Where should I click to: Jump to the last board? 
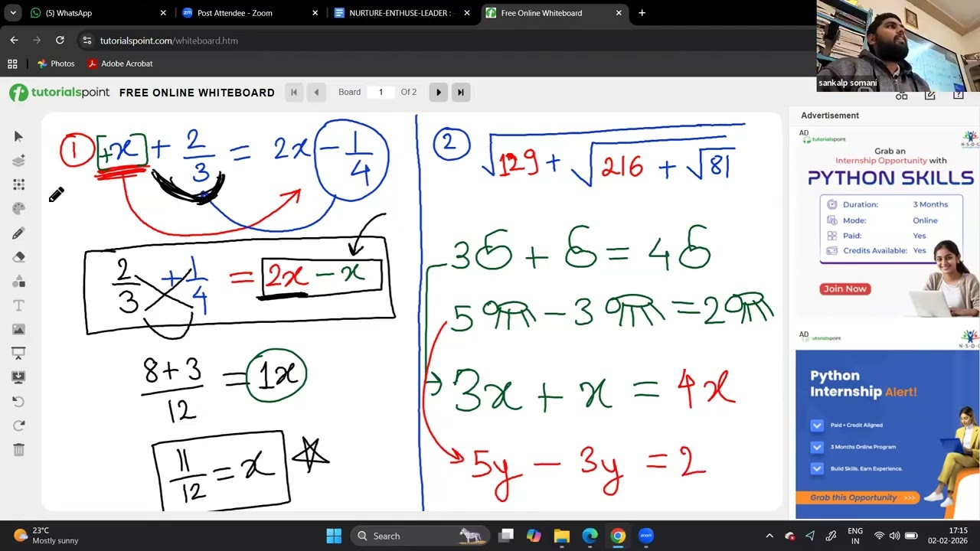460,93
